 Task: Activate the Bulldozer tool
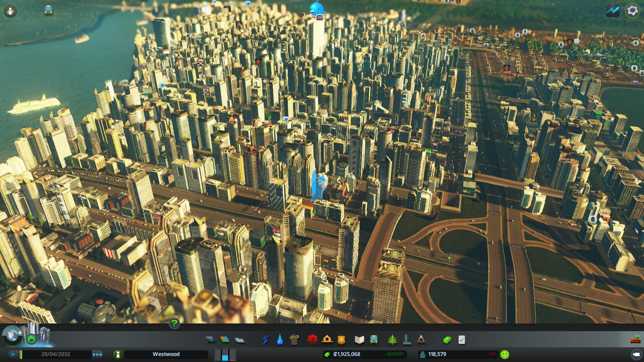click(635, 340)
